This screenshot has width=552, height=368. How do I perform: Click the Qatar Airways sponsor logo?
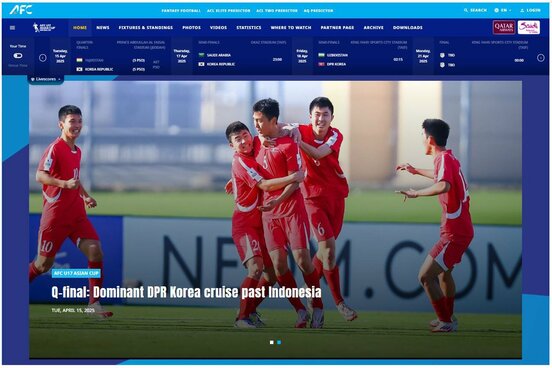click(x=504, y=27)
